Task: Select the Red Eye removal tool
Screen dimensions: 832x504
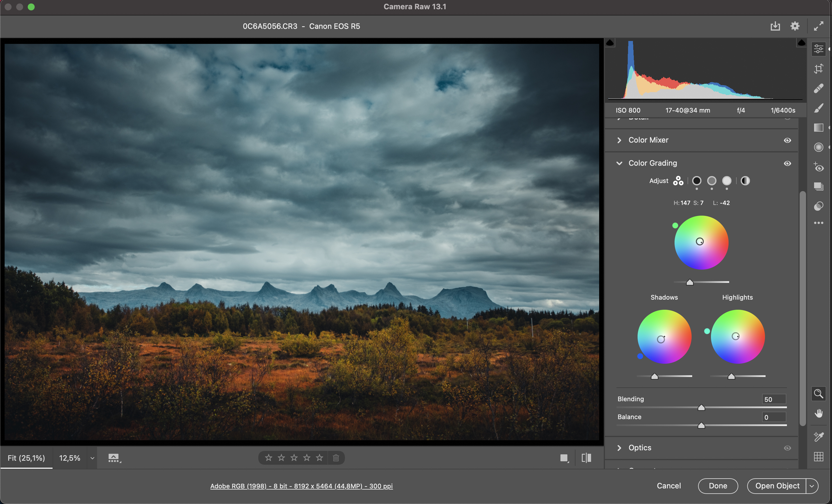Action: [818, 167]
